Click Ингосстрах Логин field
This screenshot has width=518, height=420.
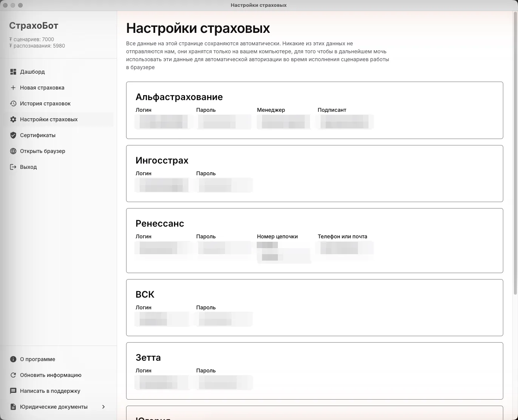(163, 185)
